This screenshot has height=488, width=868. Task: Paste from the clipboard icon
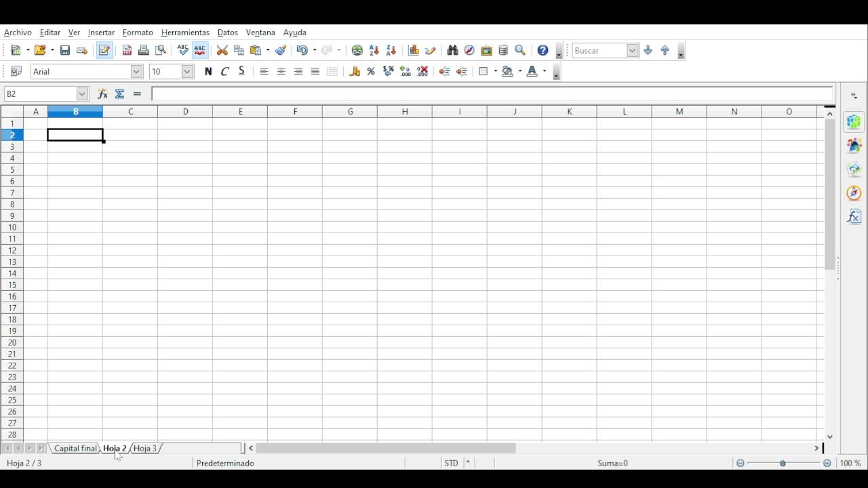256,50
